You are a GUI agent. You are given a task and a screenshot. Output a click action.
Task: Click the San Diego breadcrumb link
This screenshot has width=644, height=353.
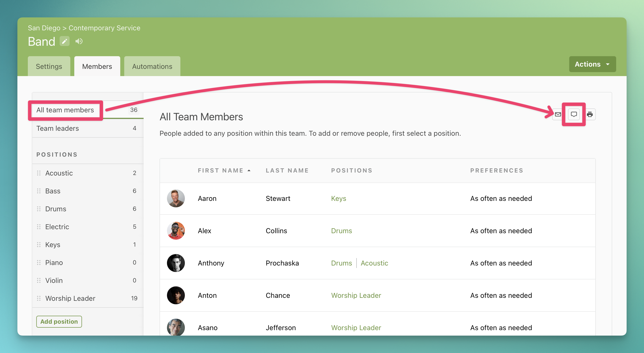pos(44,28)
